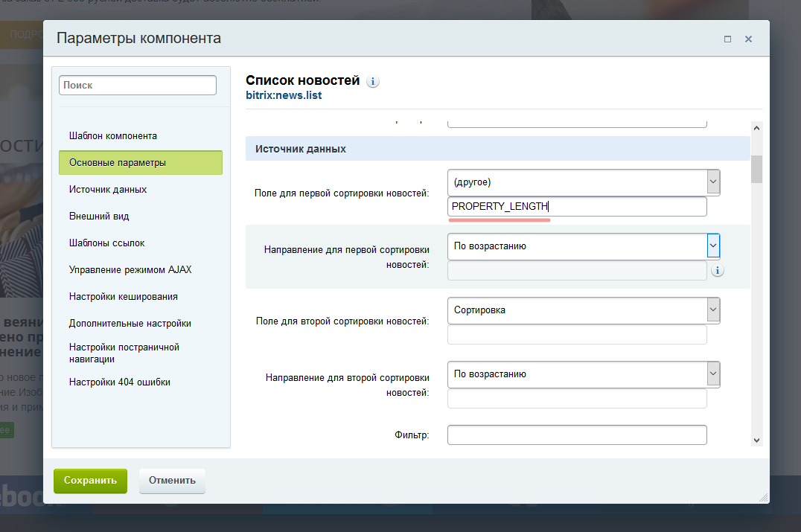Open Настройки кеширования sidebar section
Viewport: 801px width, 532px height.
124,297
